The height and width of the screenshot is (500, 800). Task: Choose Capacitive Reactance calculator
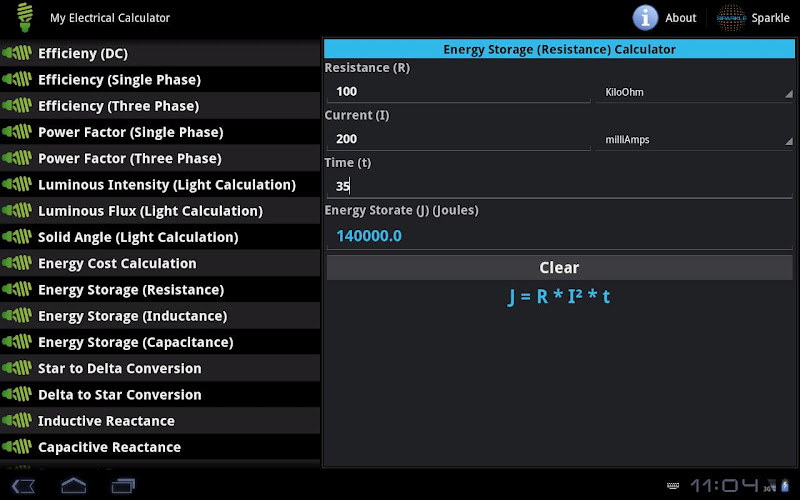tap(160, 447)
